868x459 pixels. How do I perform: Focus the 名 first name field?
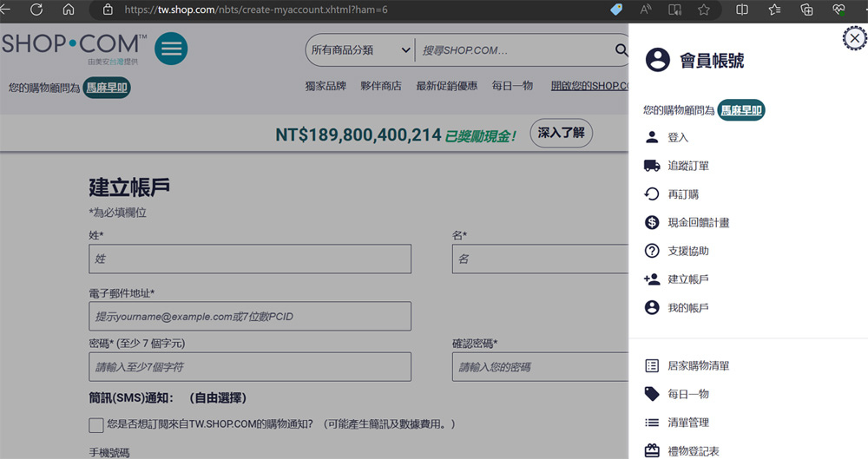[x=540, y=259]
